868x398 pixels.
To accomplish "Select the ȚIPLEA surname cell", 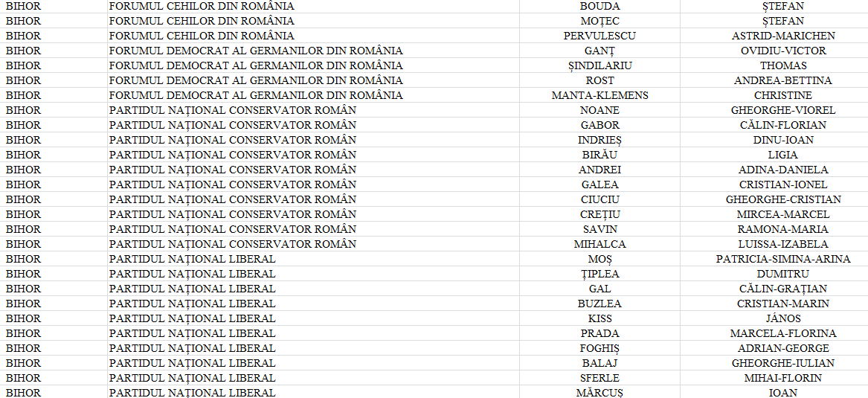I will (x=599, y=274).
